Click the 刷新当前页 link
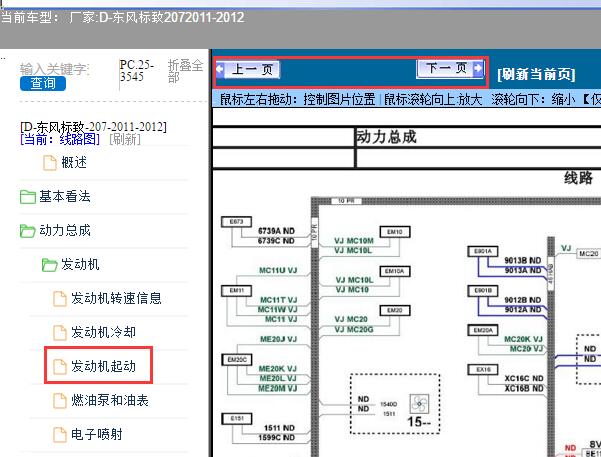This screenshot has height=457, width=601. pyautogui.click(x=536, y=74)
